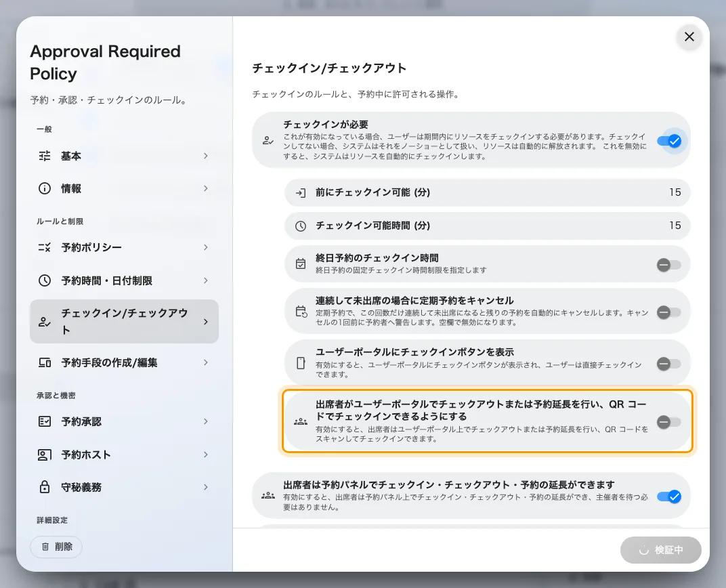726x588 pixels.
Task: Edit the チェックイン可能時間 (分) value 15
Action: [x=675, y=226]
